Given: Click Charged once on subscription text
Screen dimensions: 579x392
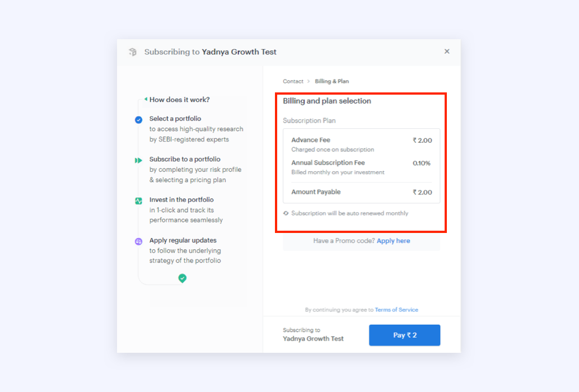Looking at the screenshot, I should pos(332,150).
